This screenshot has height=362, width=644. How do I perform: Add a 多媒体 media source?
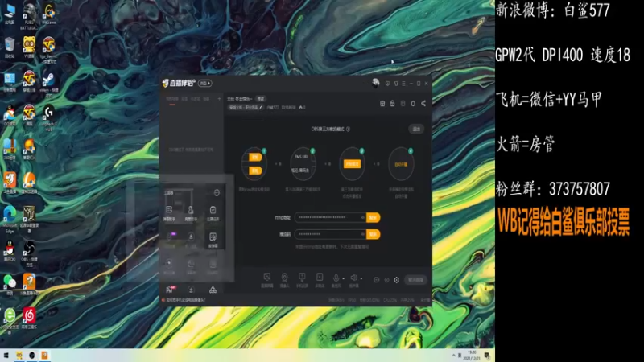tap(320, 280)
